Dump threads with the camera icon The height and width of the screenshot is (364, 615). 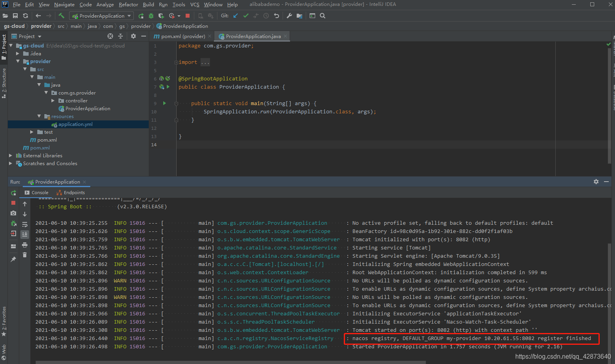13,213
